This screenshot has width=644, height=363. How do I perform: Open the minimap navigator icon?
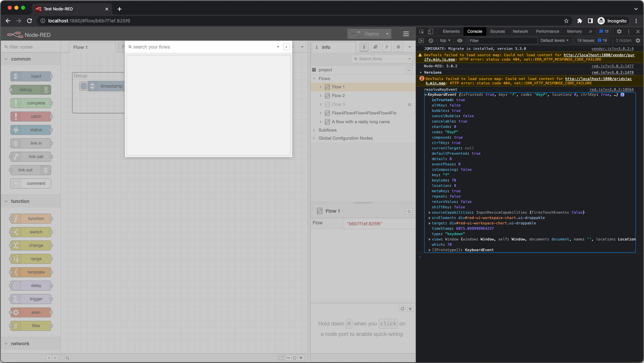280,358
